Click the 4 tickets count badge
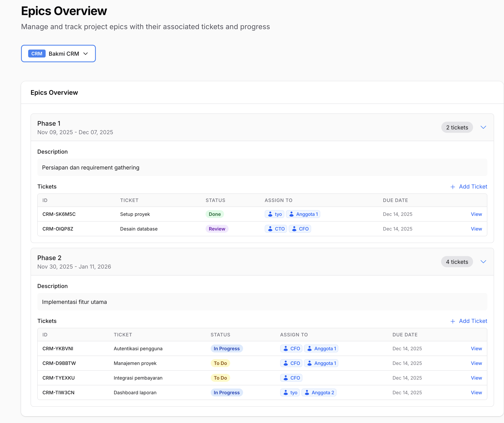The width and height of the screenshot is (504, 423). 457,262
